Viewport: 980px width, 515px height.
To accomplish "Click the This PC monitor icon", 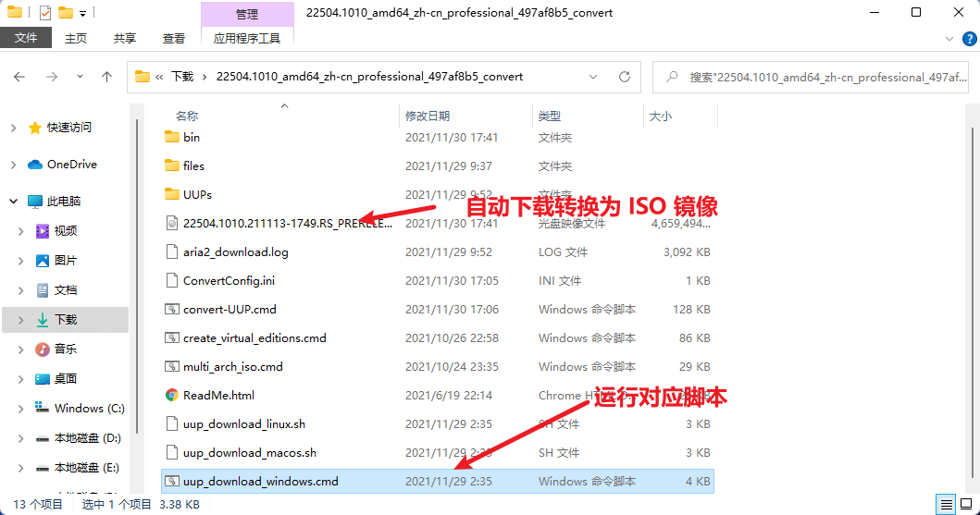I will pos(35,201).
